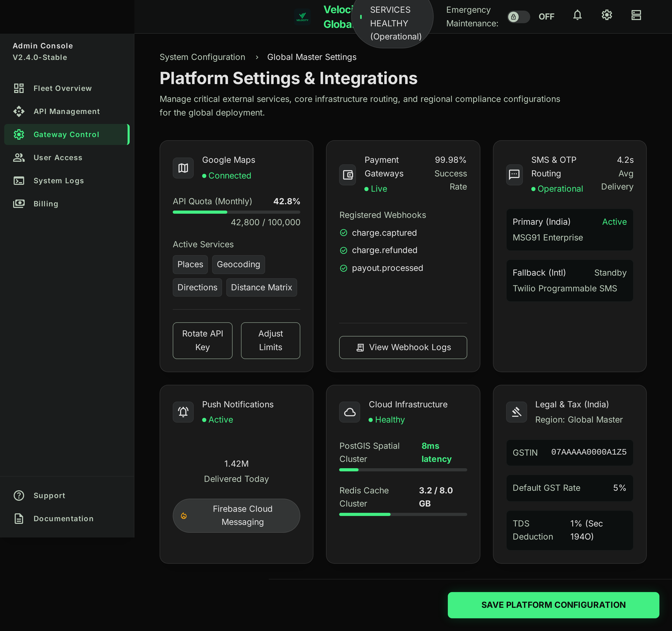Viewport: 672px width, 631px height.
Task: Toggle Emergency Maintenance switch
Action: (x=519, y=17)
